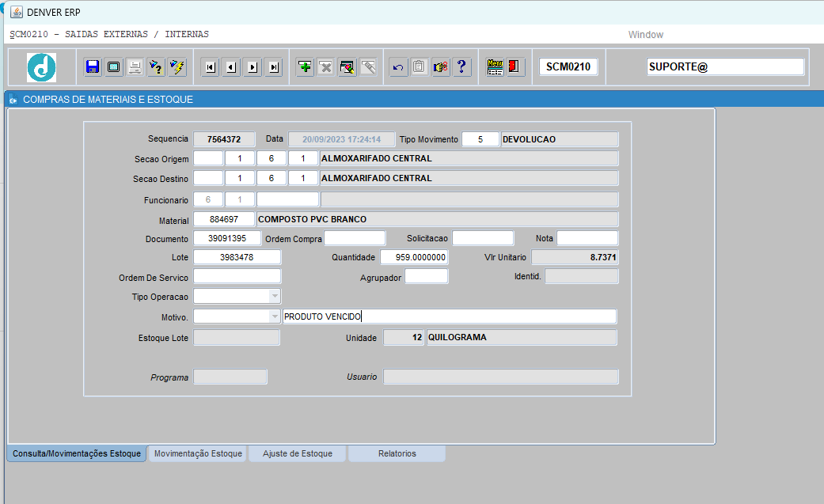Exit using the red door icon
The image size is (824, 504).
point(515,66)
